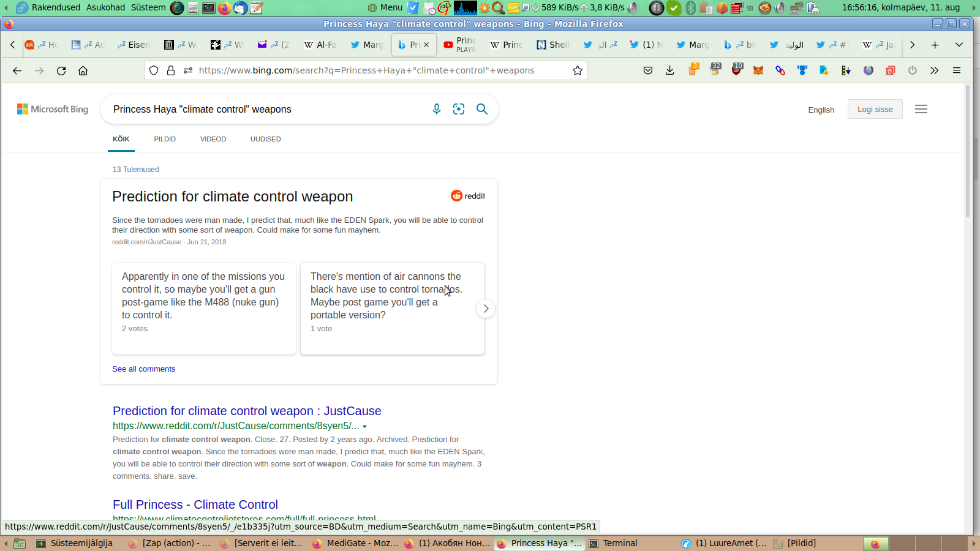Select the UUDISED search category
The width and height of the screenshot is (980, 551).
[x=266, y=139]
